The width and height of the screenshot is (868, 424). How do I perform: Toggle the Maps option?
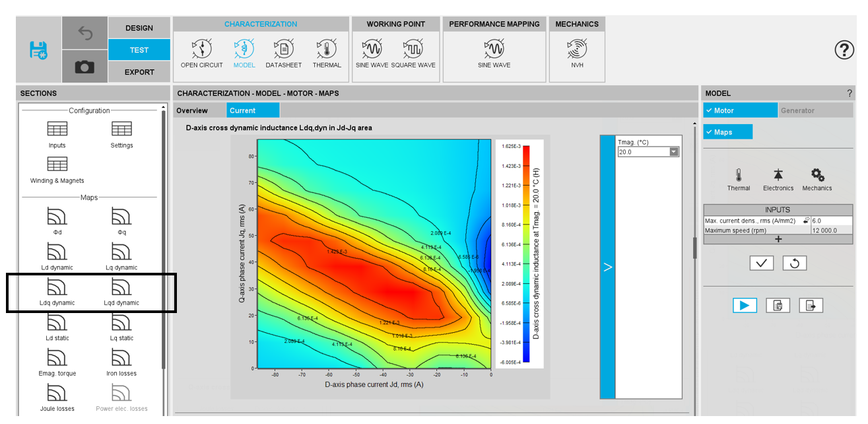coord(727,132)
